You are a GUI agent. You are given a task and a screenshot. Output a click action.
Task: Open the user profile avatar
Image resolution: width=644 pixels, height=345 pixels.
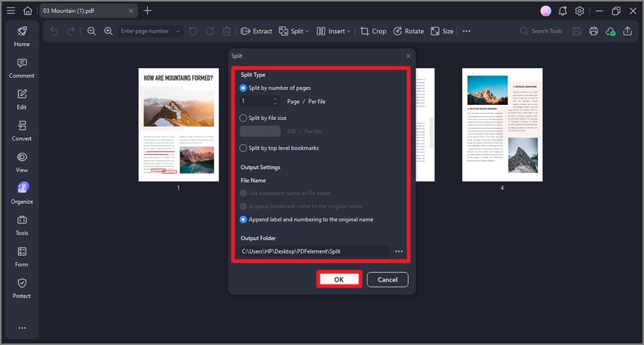[x=545, y=11]
